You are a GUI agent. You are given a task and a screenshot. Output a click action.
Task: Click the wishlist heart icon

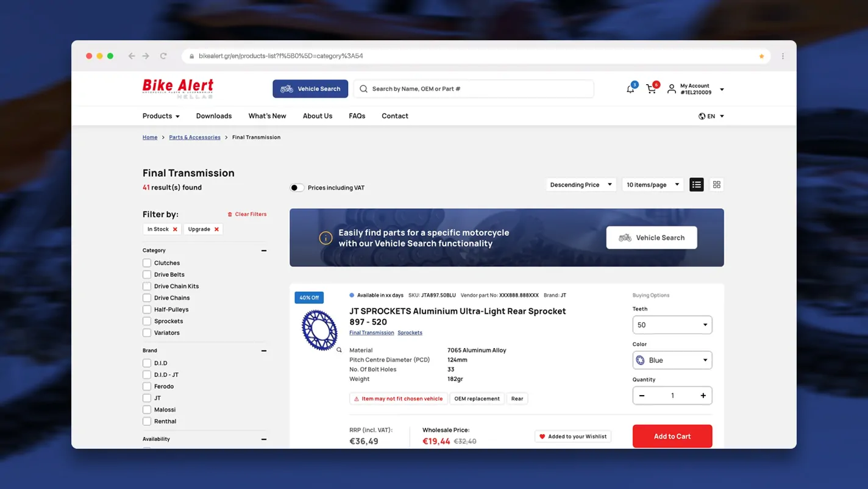coord(542,437)
